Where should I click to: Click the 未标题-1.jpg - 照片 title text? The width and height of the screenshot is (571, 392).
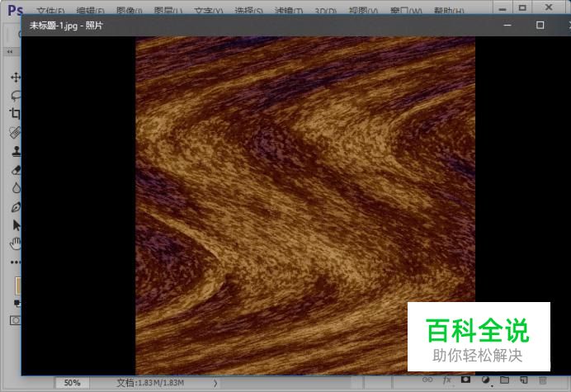66,26
